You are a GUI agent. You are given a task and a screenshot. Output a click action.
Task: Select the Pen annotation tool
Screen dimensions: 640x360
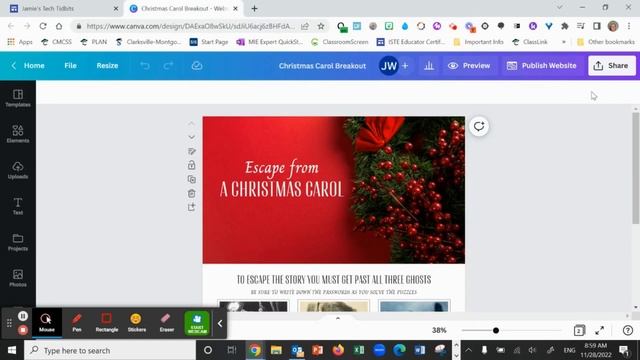coord(77,322)
